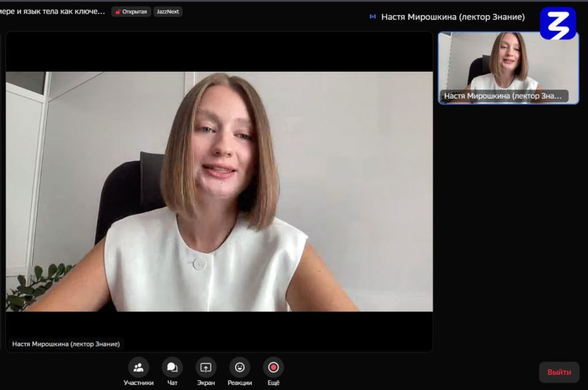Click the meeting title text at top left
Image resolution: width=588 pixels, height=390 pixels.
coord(53,11)
